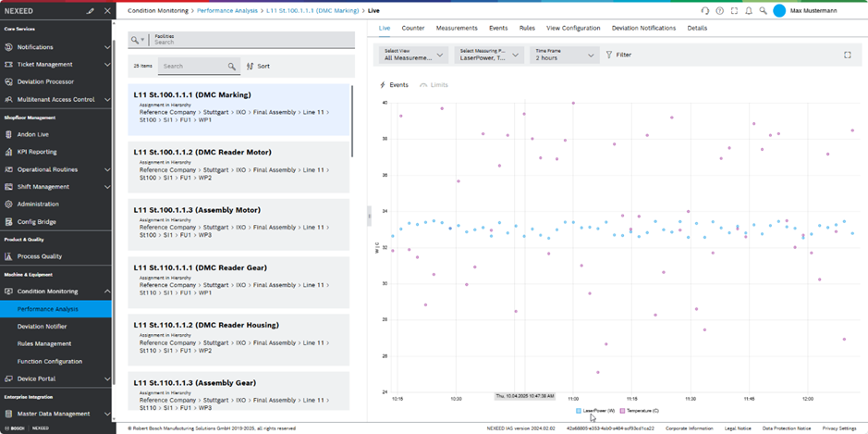Click the pencil edit icon beside NEXEED

[91, 11]
